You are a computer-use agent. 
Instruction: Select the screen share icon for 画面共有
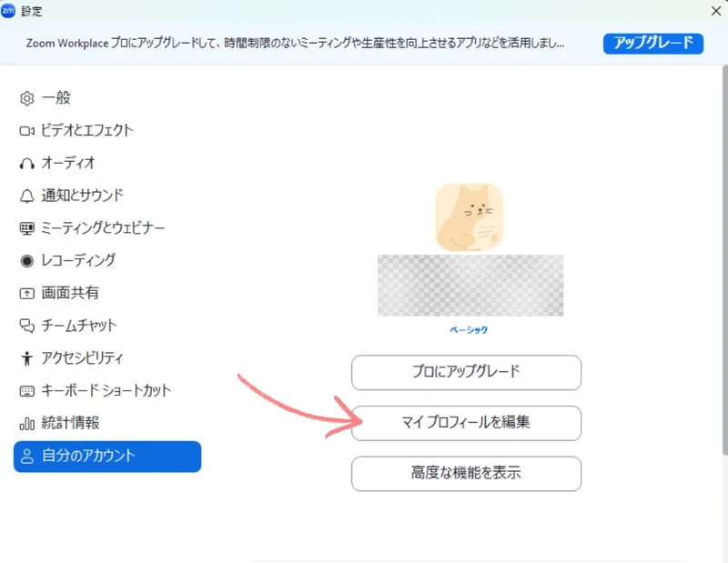[x=26, y=294]
